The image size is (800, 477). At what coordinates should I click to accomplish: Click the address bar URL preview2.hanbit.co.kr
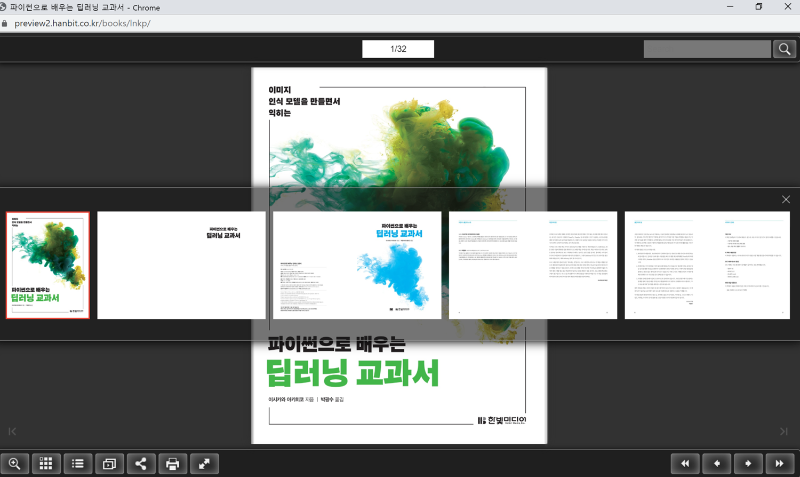click(x=82, y=23)
